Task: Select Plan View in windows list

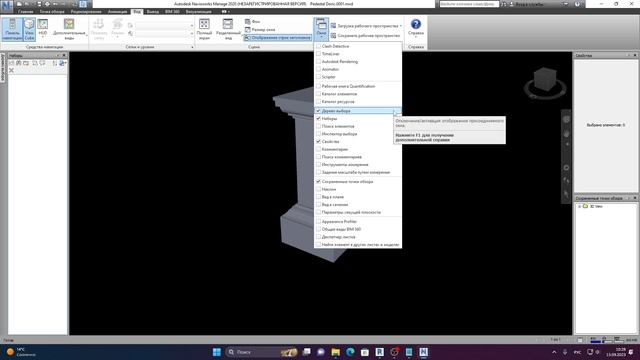Action: (x=358, y=197)
